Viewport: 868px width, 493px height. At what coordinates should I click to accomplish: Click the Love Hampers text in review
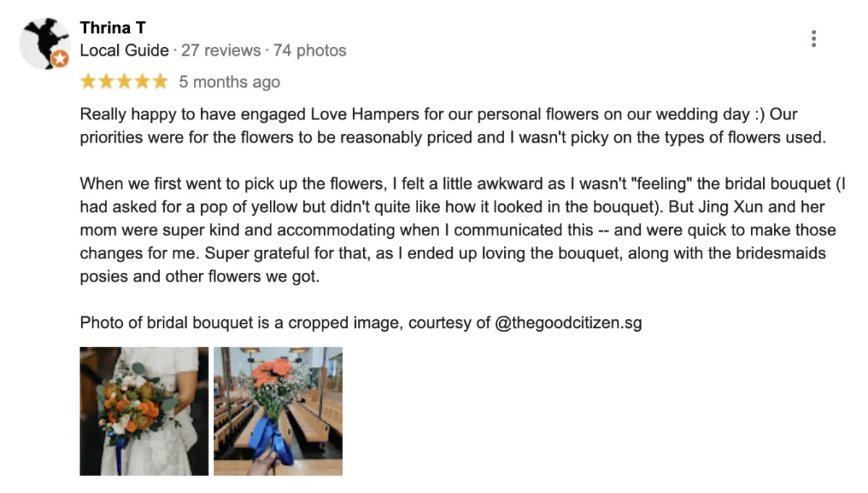(x=362, y=114)
